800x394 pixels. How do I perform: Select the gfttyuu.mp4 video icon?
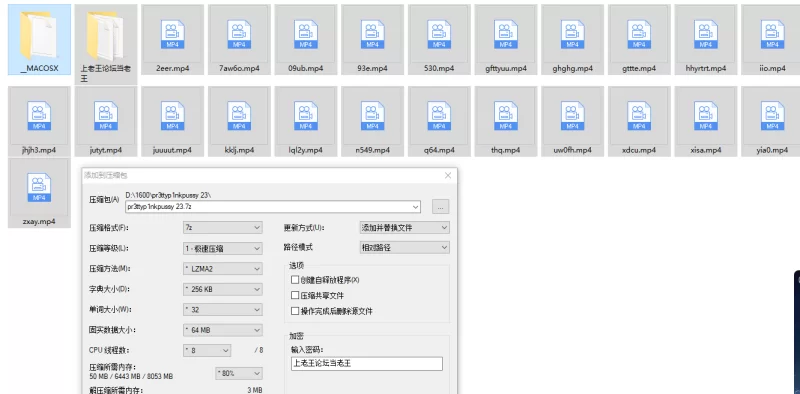pos(505,35)
